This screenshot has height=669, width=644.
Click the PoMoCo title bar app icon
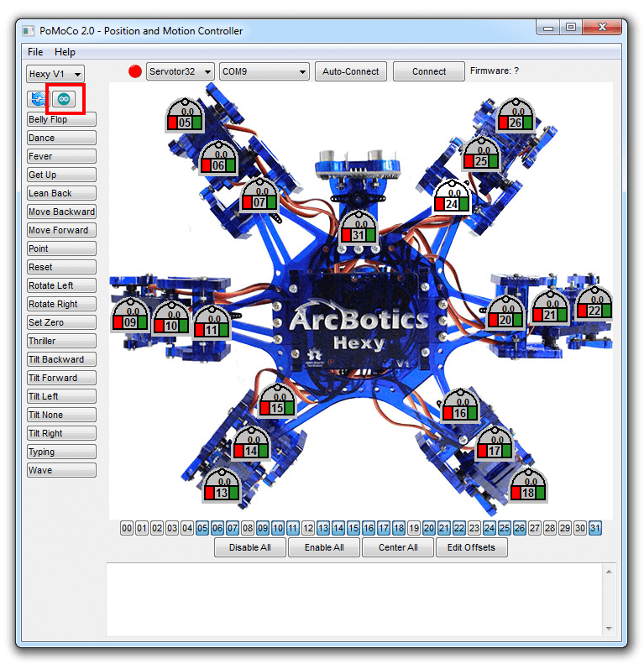pos(29,31)
